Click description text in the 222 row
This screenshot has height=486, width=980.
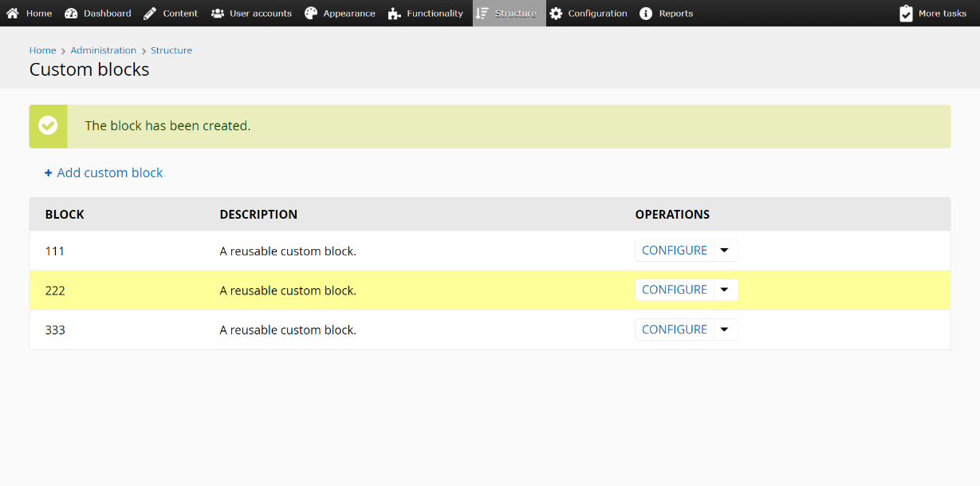click(x=288, y=290)
